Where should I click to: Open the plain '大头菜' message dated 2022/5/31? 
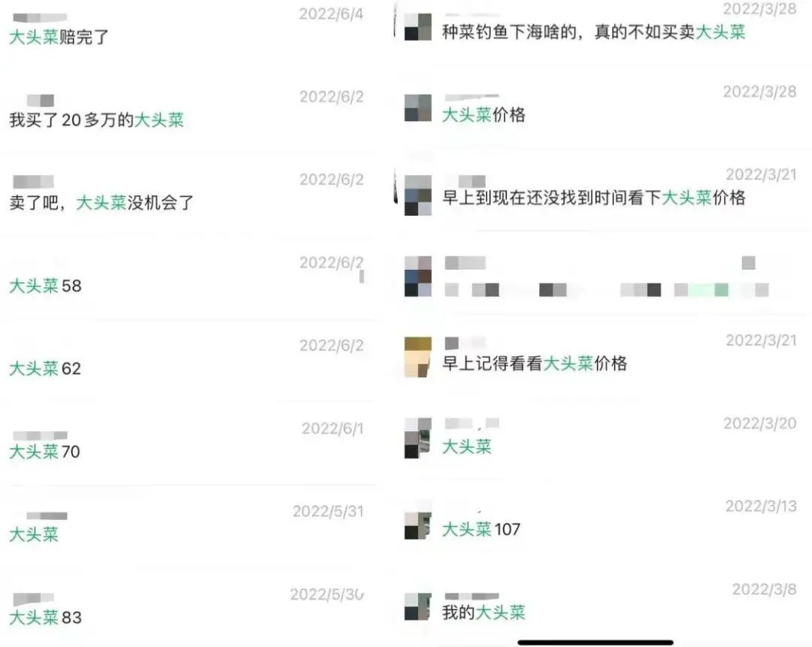186,525
